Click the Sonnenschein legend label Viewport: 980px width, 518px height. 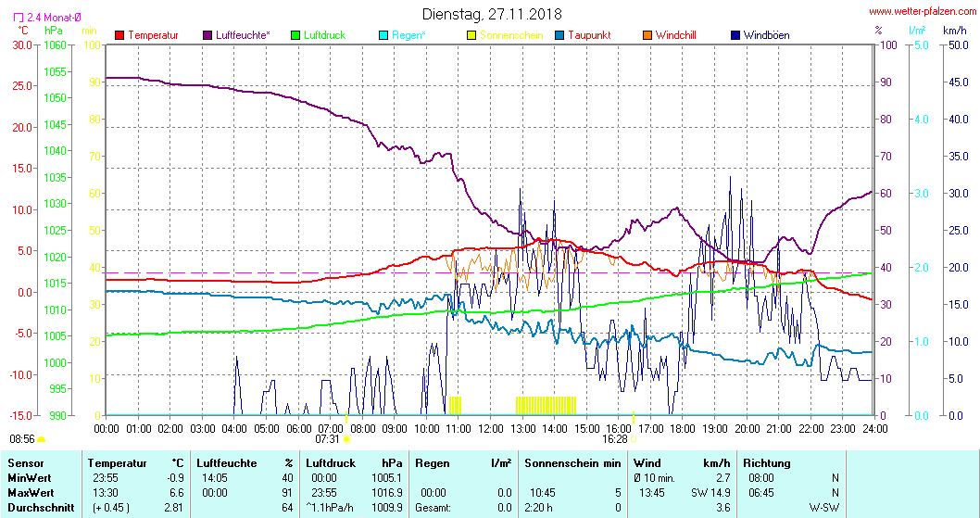[x=512, y=35]
